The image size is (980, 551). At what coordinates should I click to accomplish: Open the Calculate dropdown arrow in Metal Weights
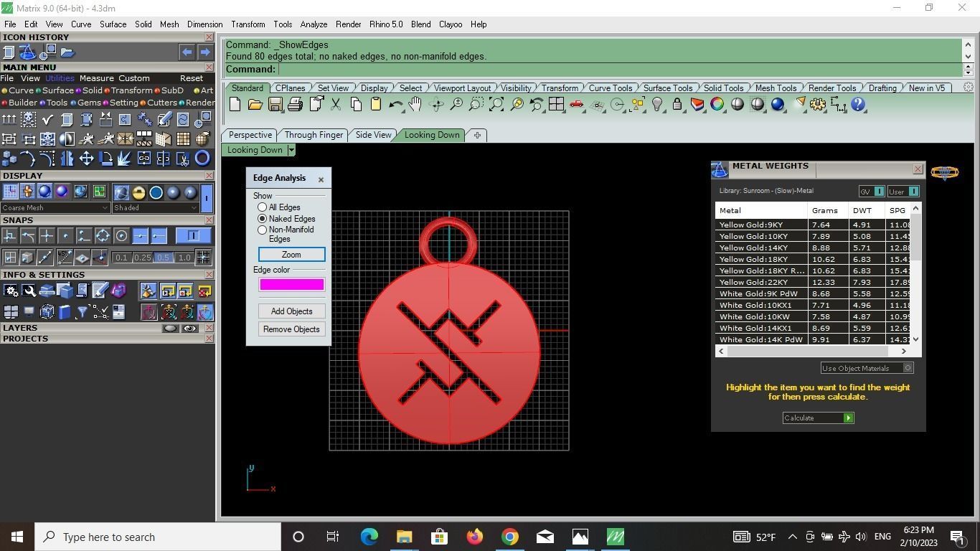coord(848,418)
